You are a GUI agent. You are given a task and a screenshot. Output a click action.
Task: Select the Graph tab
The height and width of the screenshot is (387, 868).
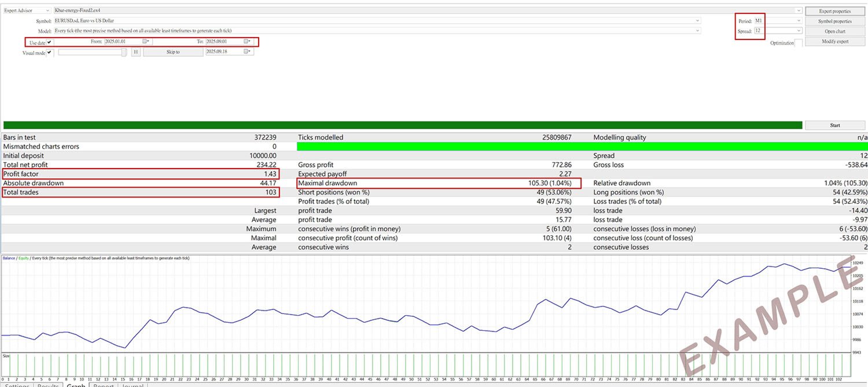click(x=76, y=386)
